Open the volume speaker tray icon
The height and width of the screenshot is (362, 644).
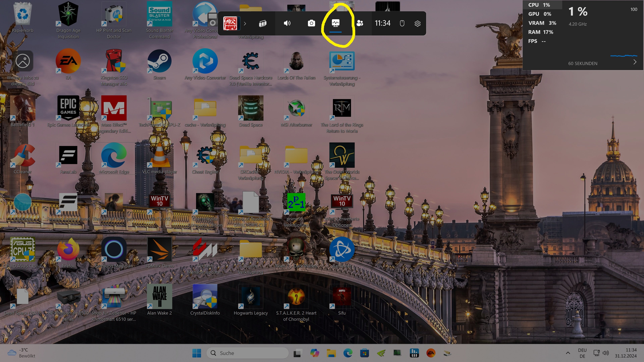[x=605, y=353]
